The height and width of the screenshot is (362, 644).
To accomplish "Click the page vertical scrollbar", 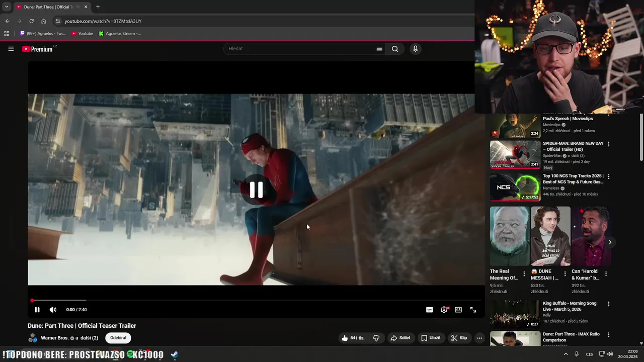I will (x=641, y=137).
